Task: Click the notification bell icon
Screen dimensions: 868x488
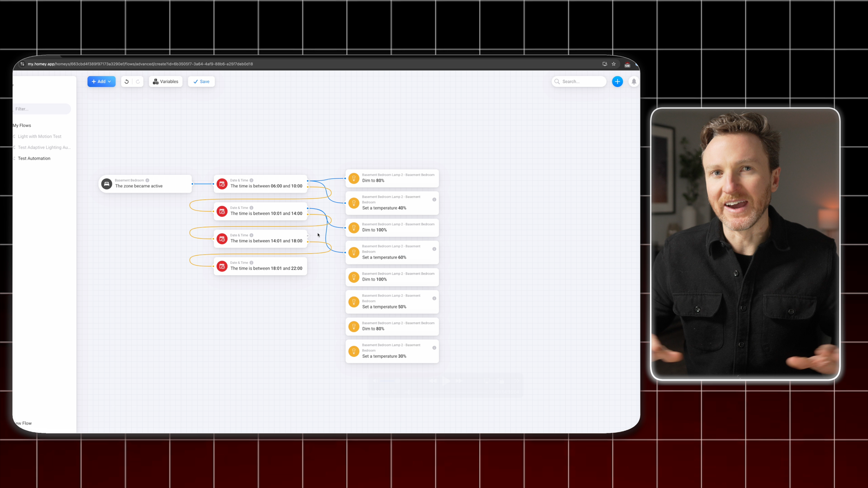Action: pos(634,82)
